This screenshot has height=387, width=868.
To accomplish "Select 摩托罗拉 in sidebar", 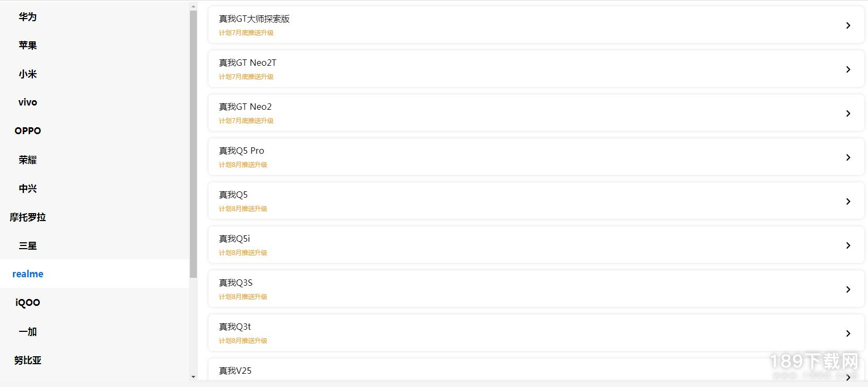I will (x=28, y=217).
